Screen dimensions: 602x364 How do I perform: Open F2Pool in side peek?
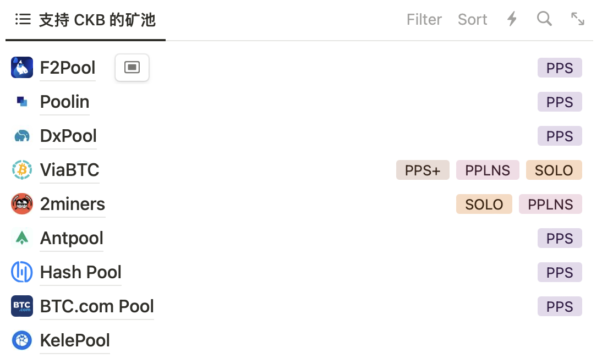132,68
